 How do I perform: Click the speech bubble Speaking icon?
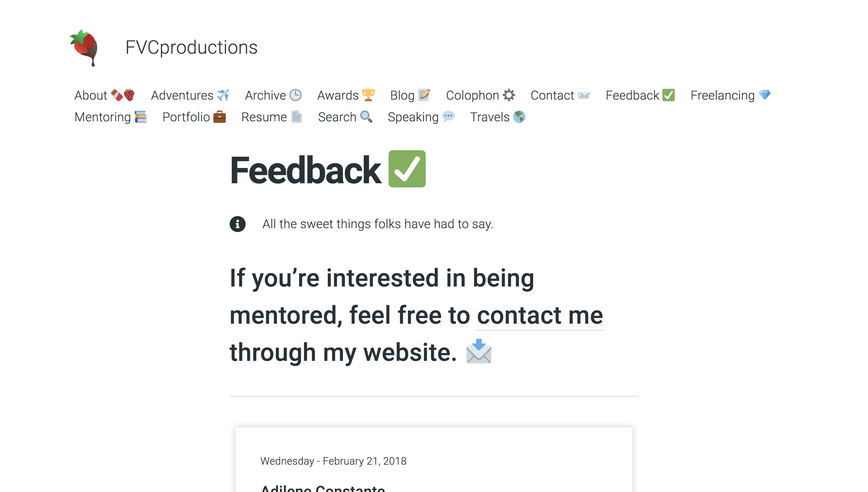(x=448, y=117)
